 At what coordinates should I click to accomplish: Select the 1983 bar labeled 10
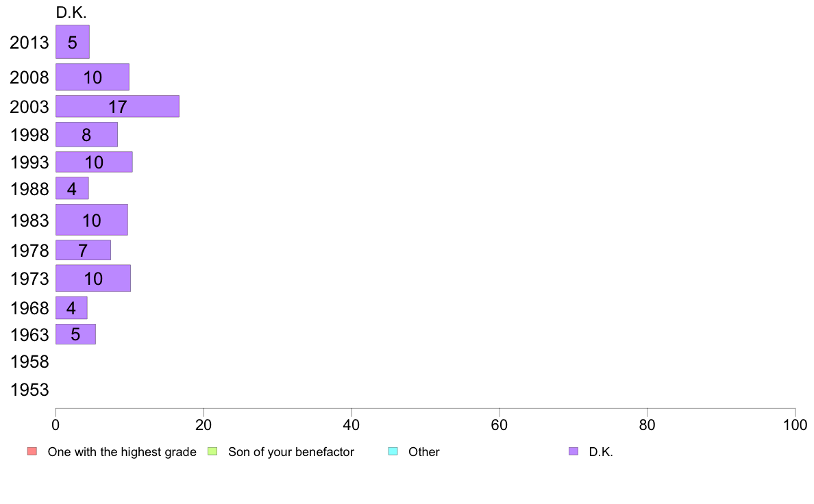91,220
